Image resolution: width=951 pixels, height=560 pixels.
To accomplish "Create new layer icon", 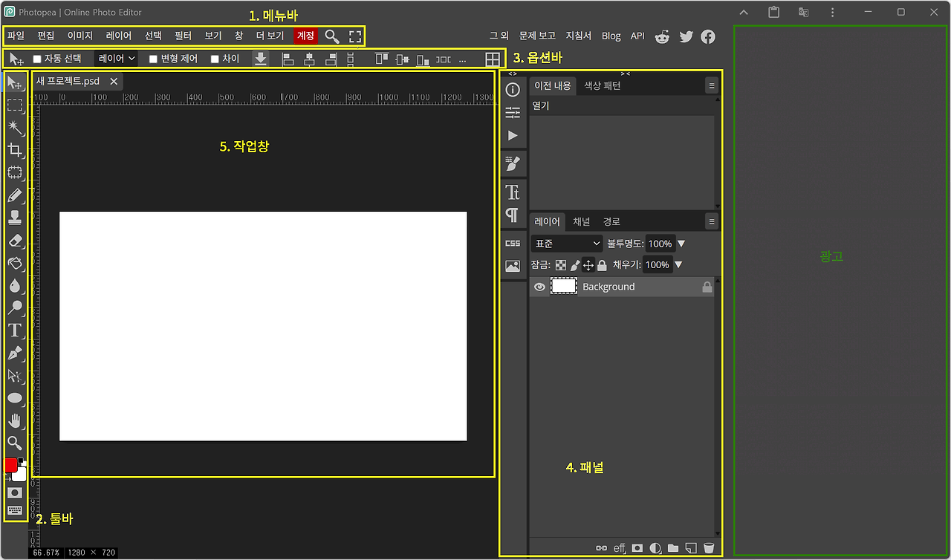I will coord(691,548).
